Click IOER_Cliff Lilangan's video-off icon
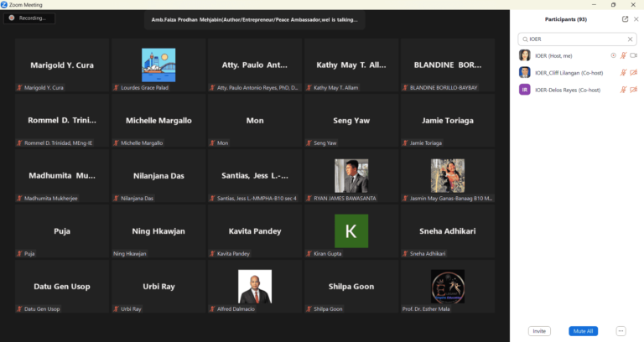Viewport: 644px width, 342px height. (633, 73)
